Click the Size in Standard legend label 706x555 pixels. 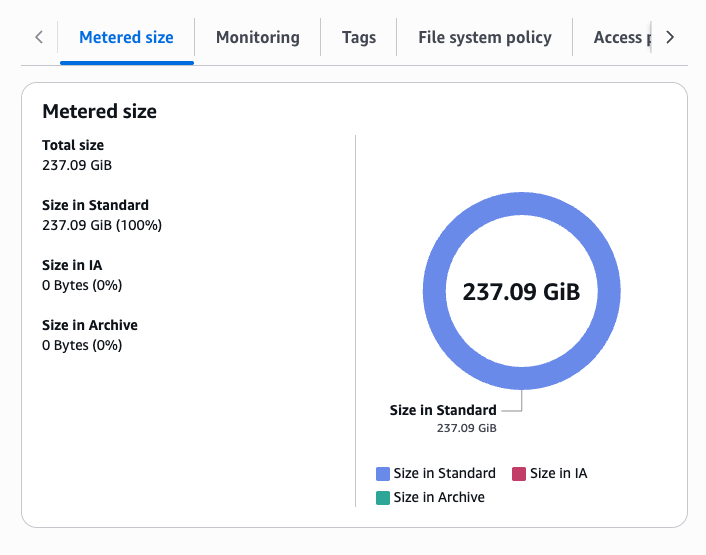444,474
